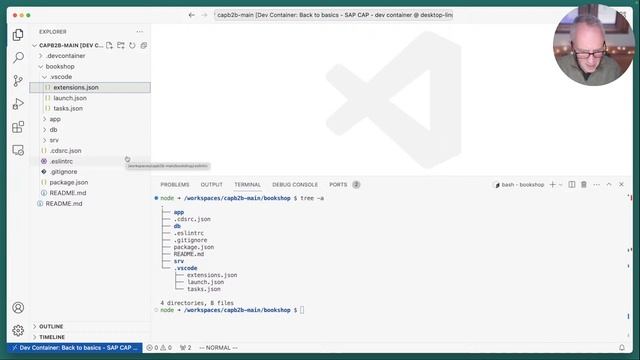
Task: Switch to the Terminal tab
Action: [247, 184]
